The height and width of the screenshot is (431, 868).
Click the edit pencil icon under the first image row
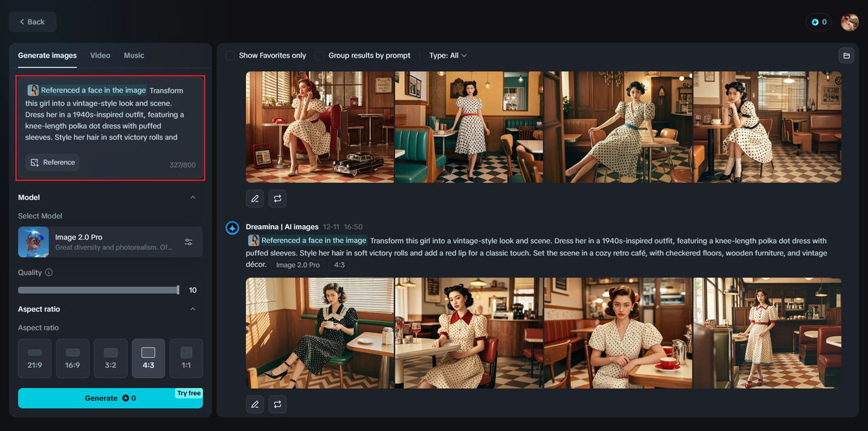pos(255,199)
